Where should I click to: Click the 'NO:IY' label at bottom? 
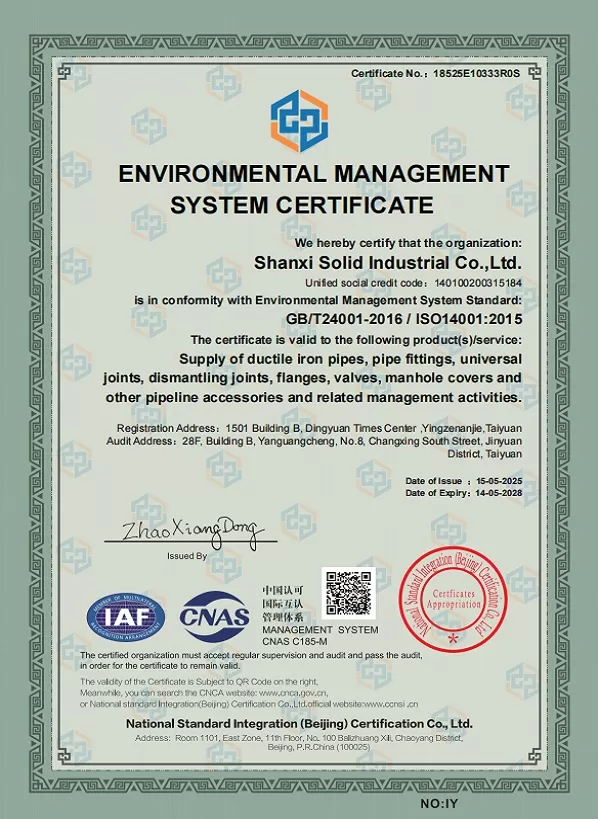[439, 804]
